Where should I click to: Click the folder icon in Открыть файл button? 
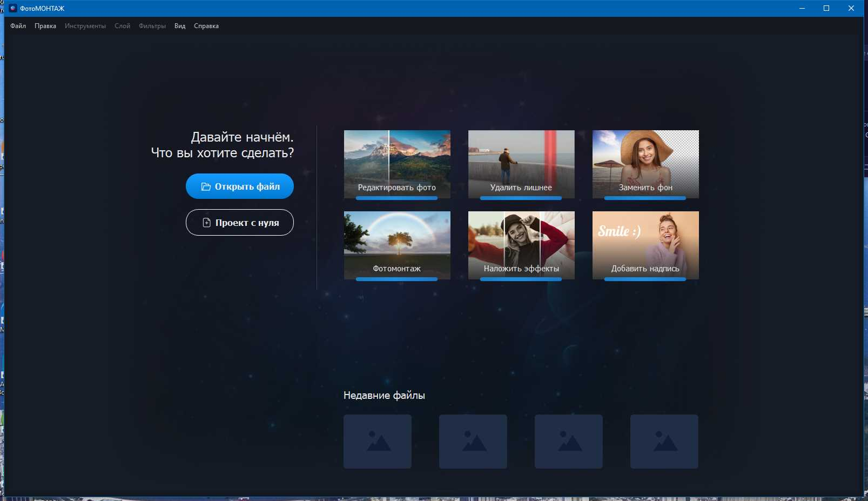(206, 186)
